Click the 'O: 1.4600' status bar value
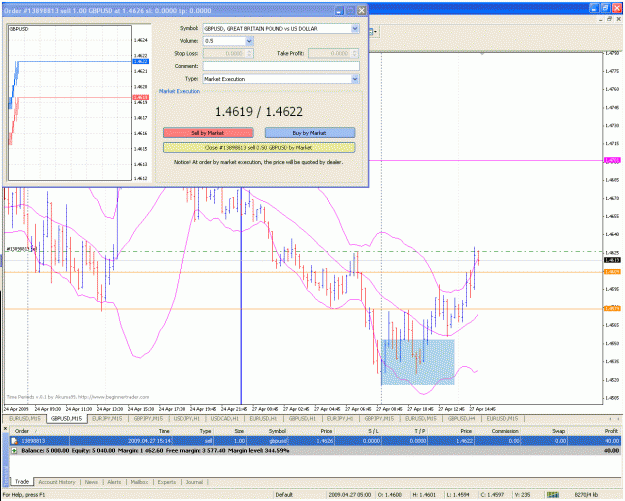This screenshot has width=625, height=501. click(389, 495)
